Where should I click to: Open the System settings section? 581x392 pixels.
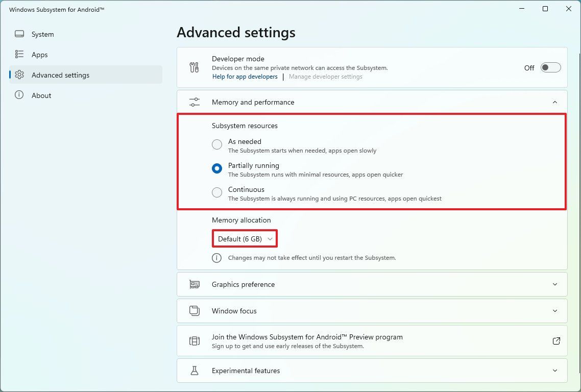42,34
